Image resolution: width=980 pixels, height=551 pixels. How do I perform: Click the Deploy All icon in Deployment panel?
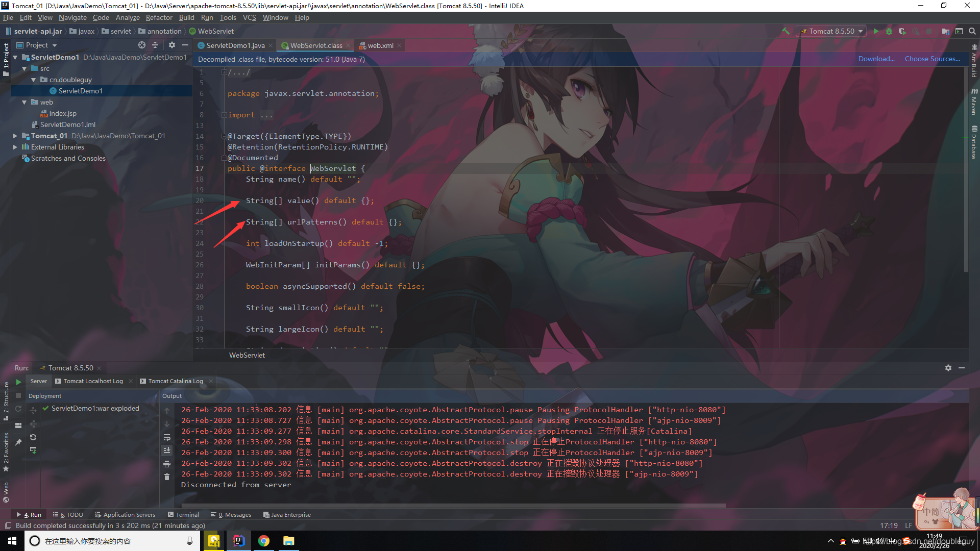(x=33, y=411)
